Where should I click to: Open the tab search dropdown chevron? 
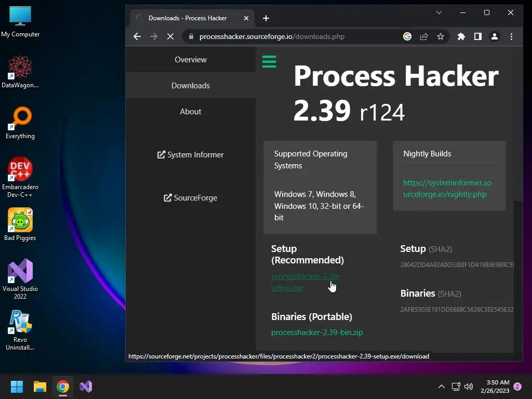click(x=438, y=12)
